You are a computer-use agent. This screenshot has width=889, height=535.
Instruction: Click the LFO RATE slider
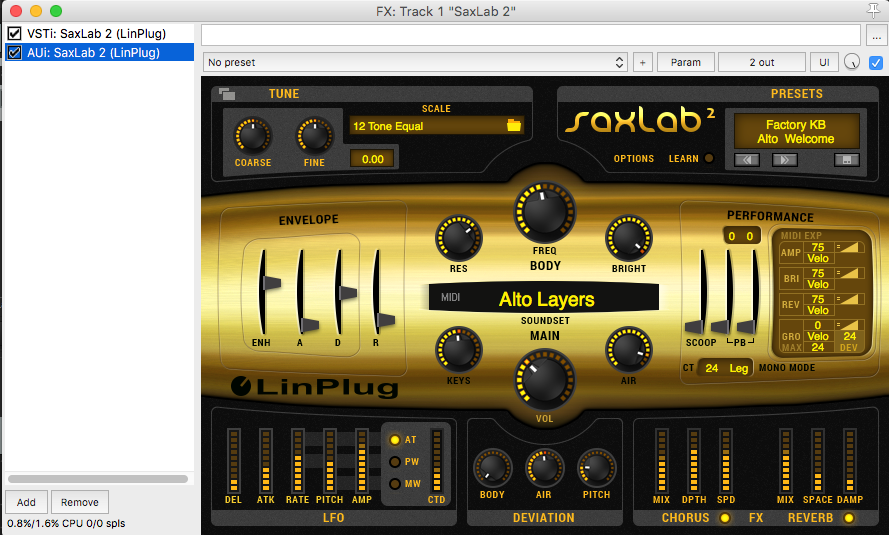tap(298, 460)
